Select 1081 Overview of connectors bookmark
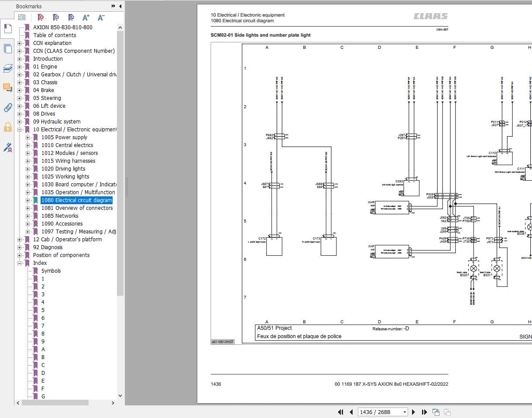Screen dimensions: 532x418 coord(77,208)
